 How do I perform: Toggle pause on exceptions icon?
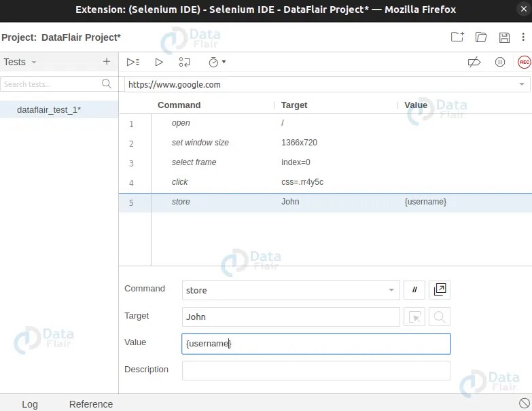500,62
